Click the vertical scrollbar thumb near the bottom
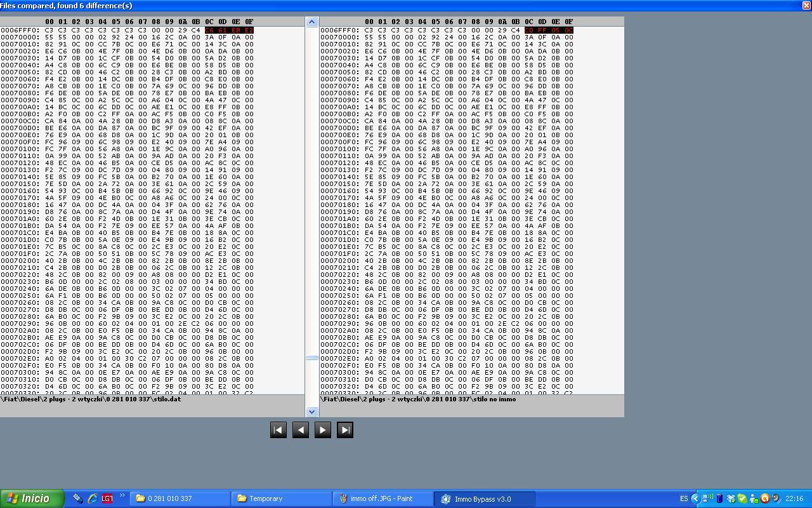Image resolution: width=812 pixels, height=508 pixels. (311, 358)
